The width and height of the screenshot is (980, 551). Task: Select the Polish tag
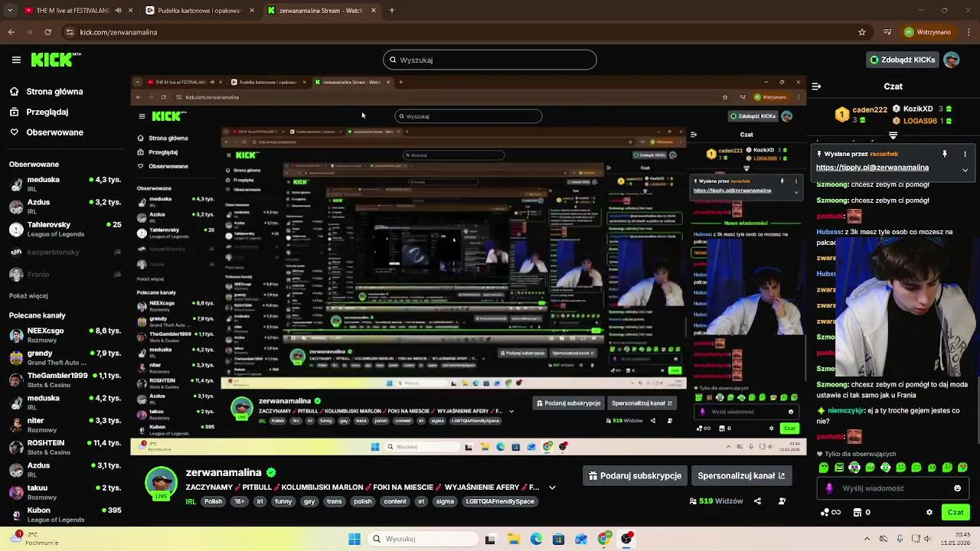point(213,501)
